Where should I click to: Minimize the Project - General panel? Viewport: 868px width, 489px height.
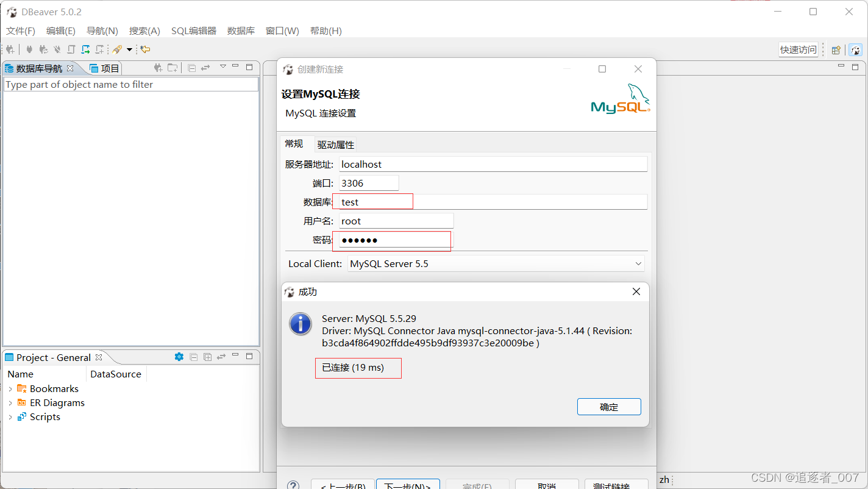pos(236,355)
